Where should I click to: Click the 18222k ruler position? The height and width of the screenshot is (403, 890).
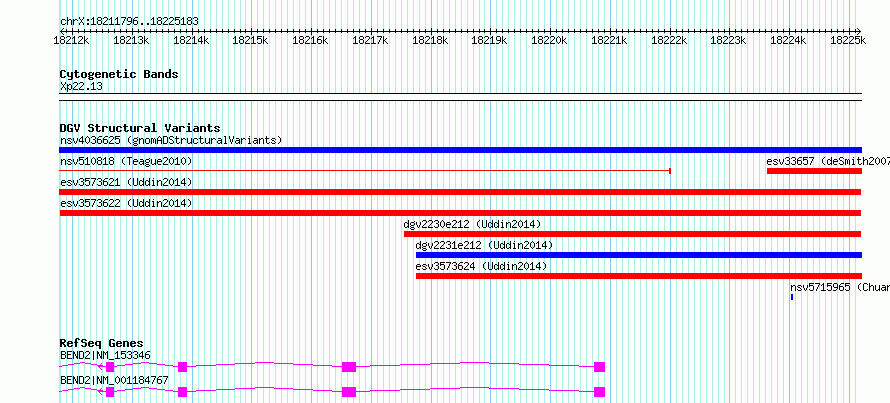coord(669,40)
